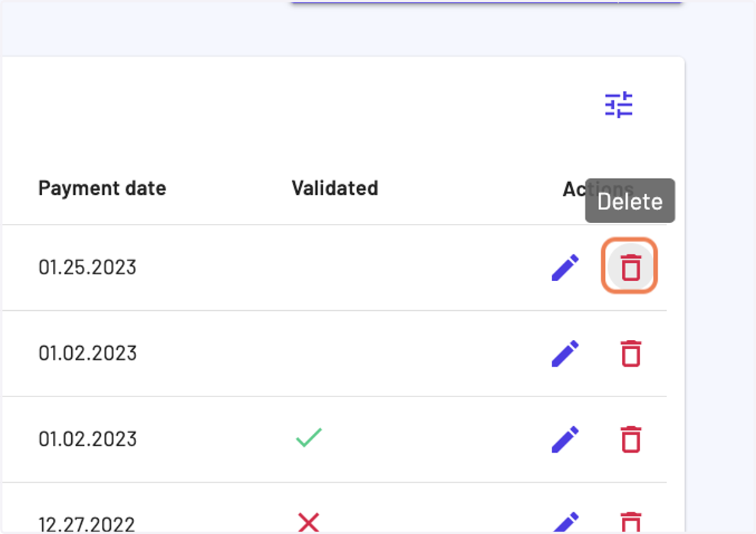Image resolution: width=756 pixels, height=534 pixels.
Task: Select date 01.02.2023 in the unvalidated row
Action: [x=88, y=353]
